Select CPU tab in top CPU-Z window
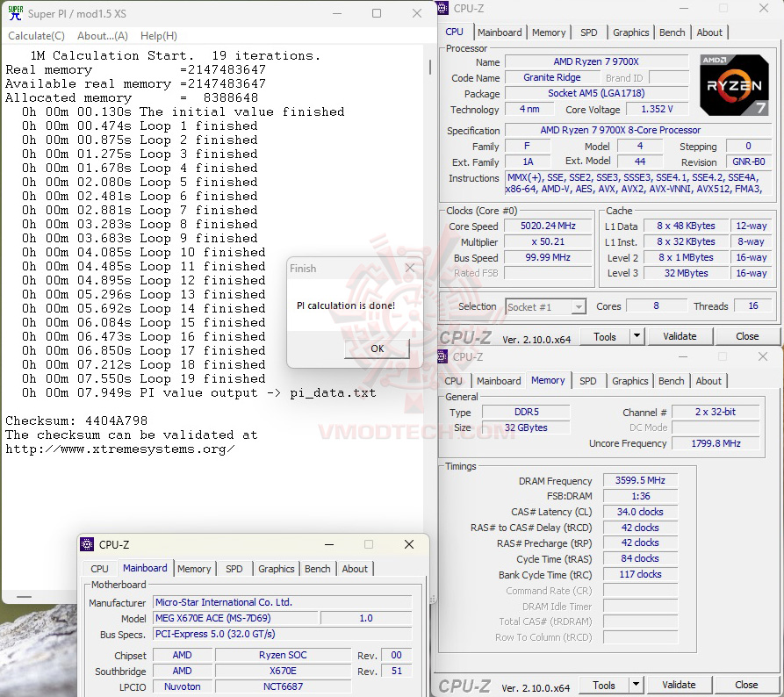The image size is (784, 697). [454, 32]
